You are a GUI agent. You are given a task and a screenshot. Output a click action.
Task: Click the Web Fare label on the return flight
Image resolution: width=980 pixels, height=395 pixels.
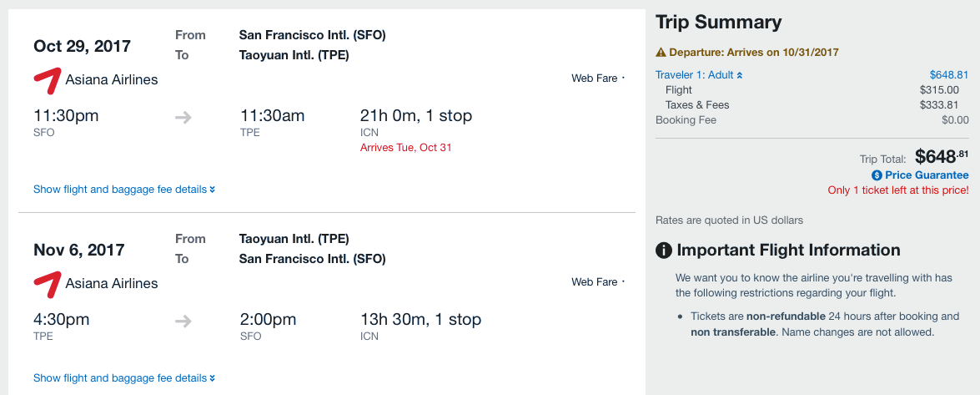coord(595,282)
